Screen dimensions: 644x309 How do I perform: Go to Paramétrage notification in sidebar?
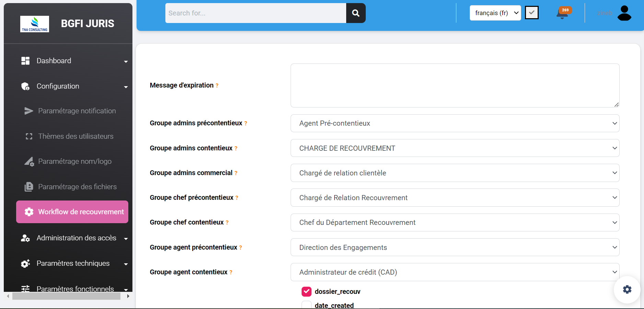tap(77, 111)
